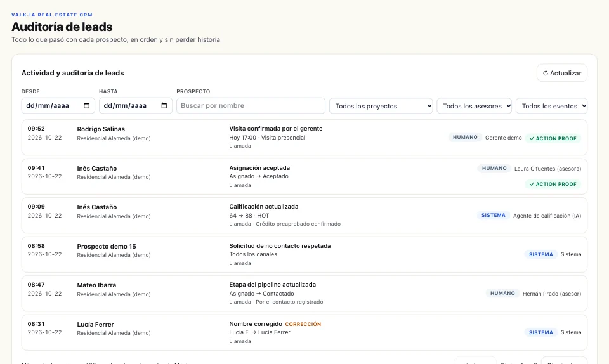Screen dimensions: 609x364
Task: Click 64 → 88 · HOT score detail
Action: point(249,216)
